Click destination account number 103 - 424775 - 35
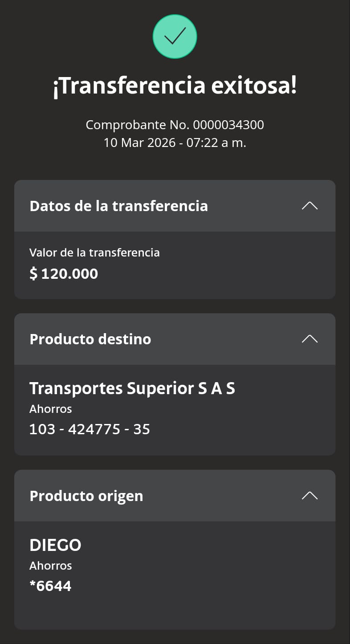The image size is (350, 644). pos(90,429)
